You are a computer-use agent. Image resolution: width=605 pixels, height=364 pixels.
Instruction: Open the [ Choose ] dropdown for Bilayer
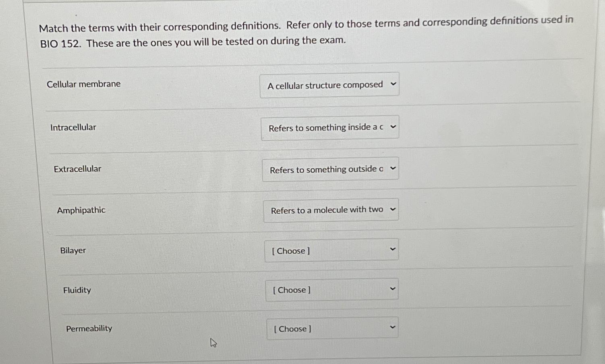(x=332, y=250)
